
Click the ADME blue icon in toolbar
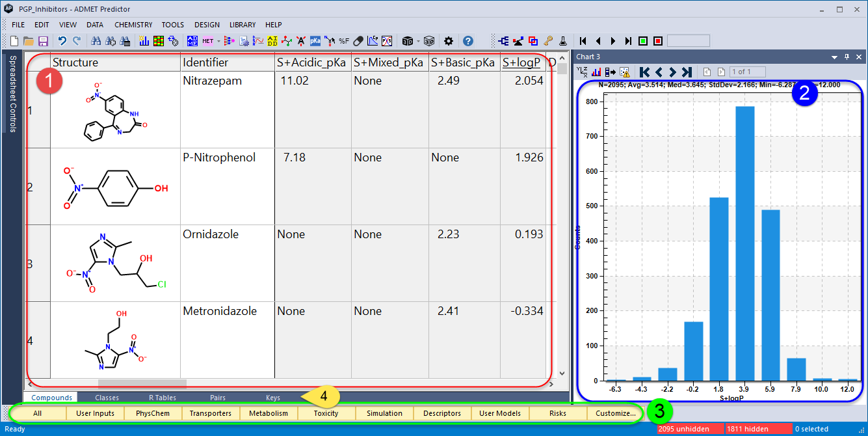pyautogui.click(x=192, y=40)
